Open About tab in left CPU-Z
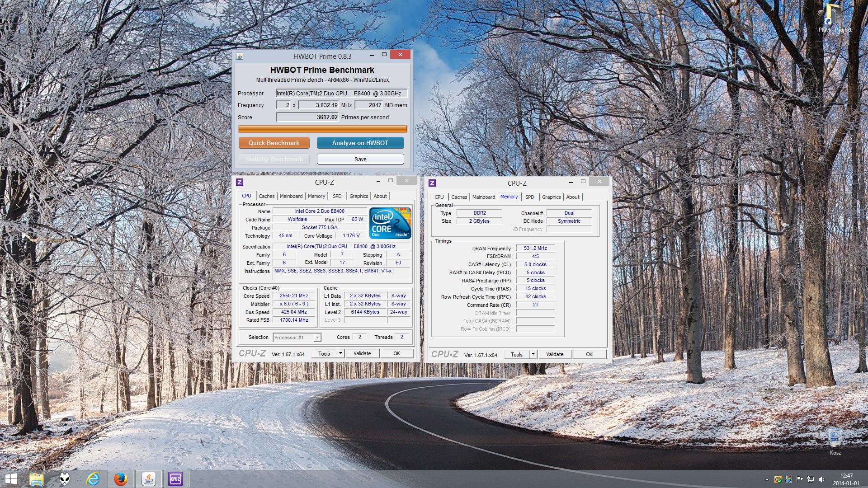 pos(380,196)
